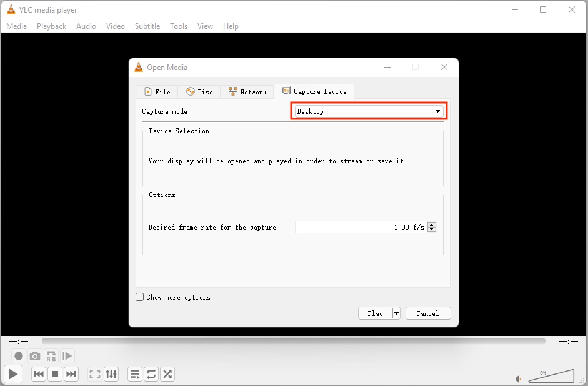Expand the Play button dropdown arrow
The height and width of the screenshot is (386, 588).
(396, 313)
